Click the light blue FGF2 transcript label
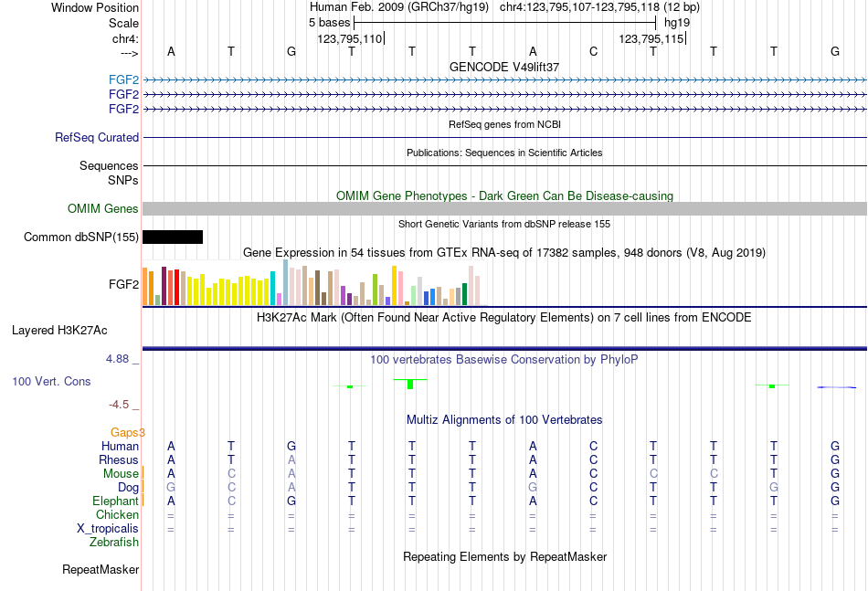Screen dimensions: 868x591 [123, 79]
